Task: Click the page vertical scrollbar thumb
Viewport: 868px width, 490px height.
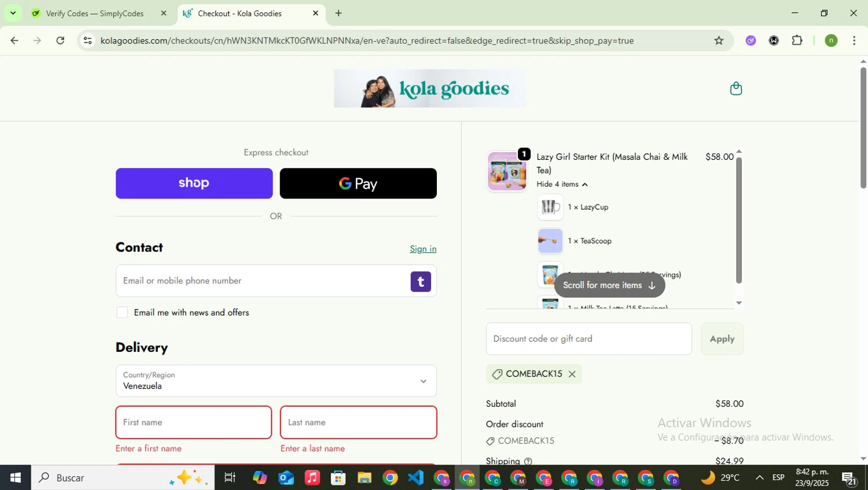Action: point(863,127)
